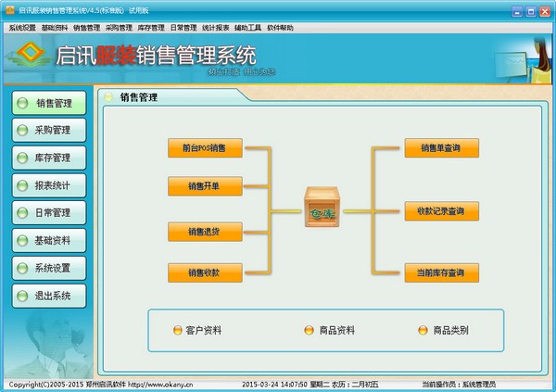Minimize the application window
556x392 pixels.
click(517, 11)
